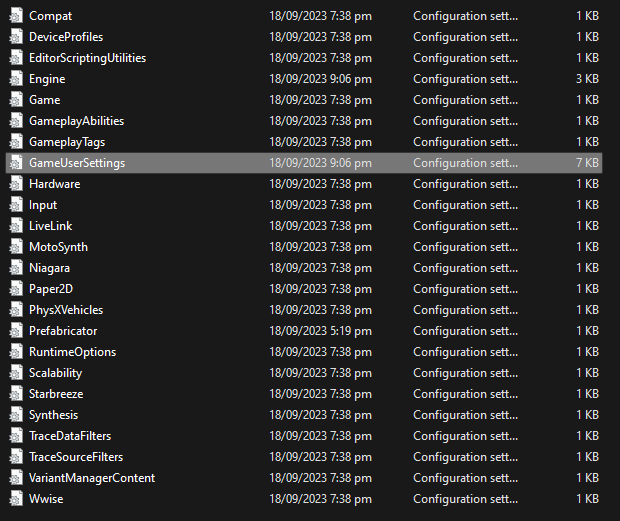Click the VariantManagerContent file name

(92, 478)
